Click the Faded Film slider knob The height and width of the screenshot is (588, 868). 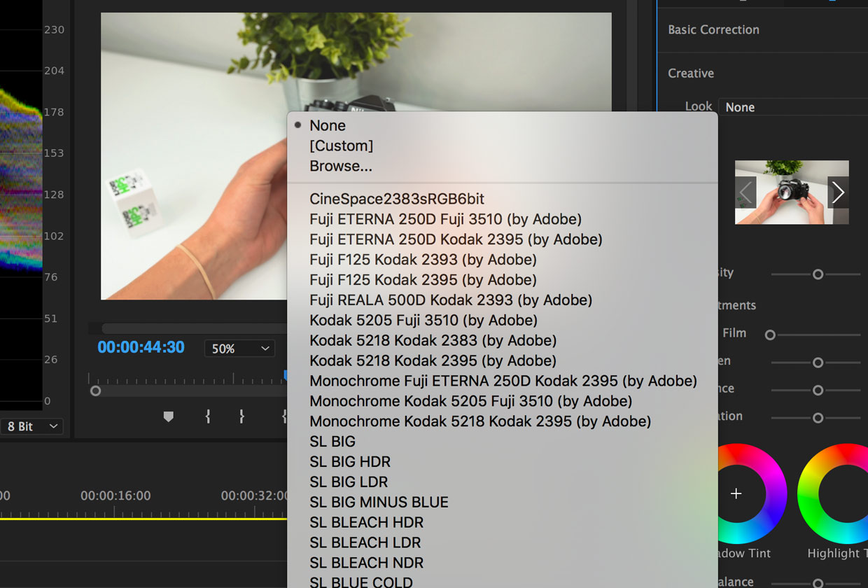[770, 335]
